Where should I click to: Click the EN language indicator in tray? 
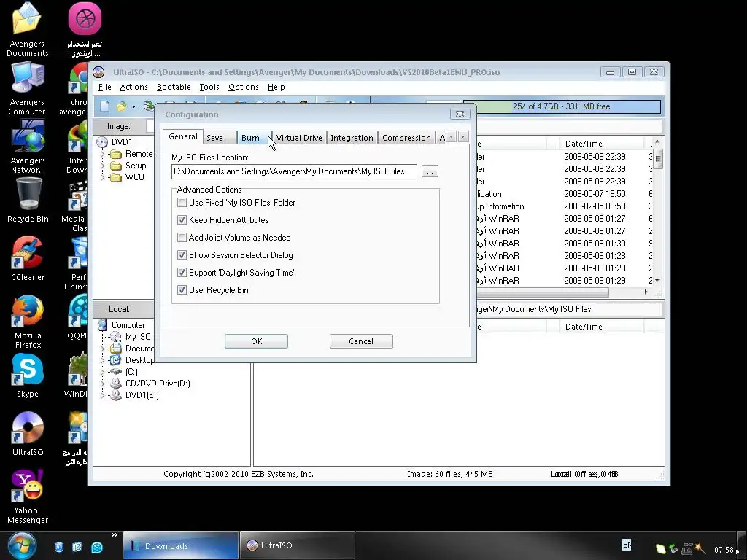[627, 544]
